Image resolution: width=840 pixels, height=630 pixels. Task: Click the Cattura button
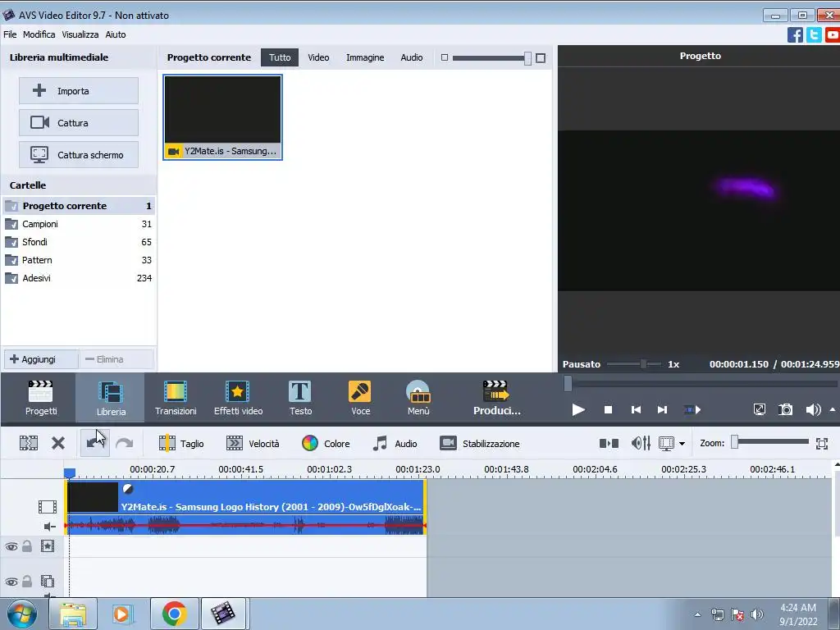coord(79,123)
